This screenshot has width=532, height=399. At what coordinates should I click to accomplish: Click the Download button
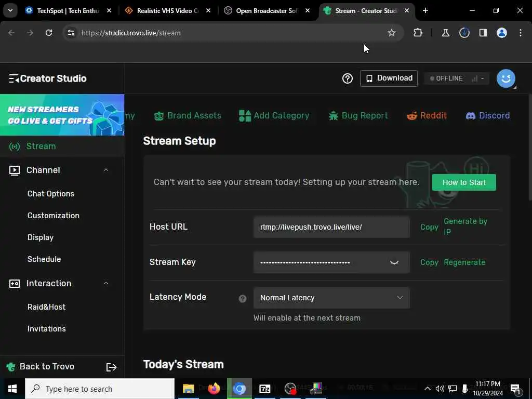[x=389, y=78]
